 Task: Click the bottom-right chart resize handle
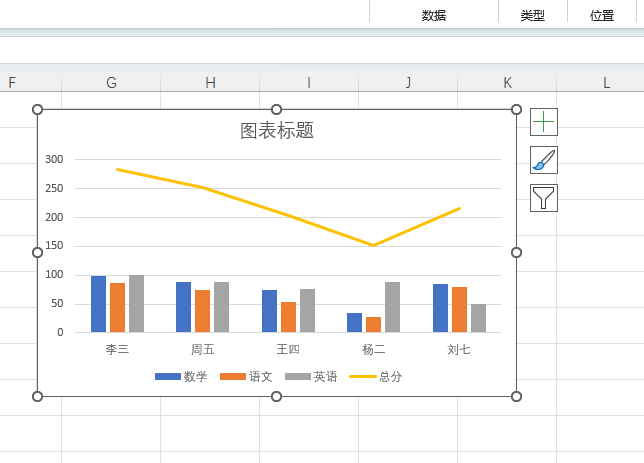click(516, 396)
